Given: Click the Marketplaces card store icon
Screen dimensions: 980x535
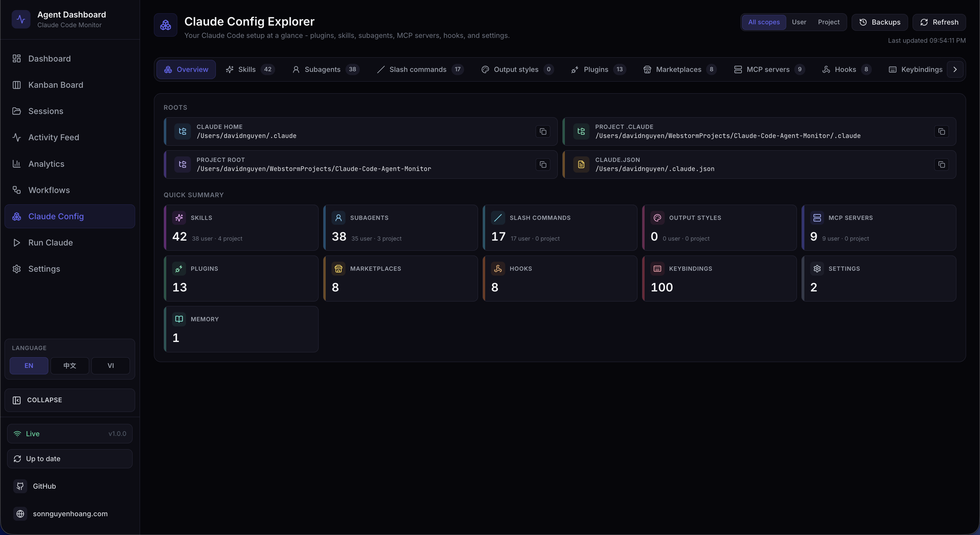Looking at the screenshot, I should click(x=339, y=269).
